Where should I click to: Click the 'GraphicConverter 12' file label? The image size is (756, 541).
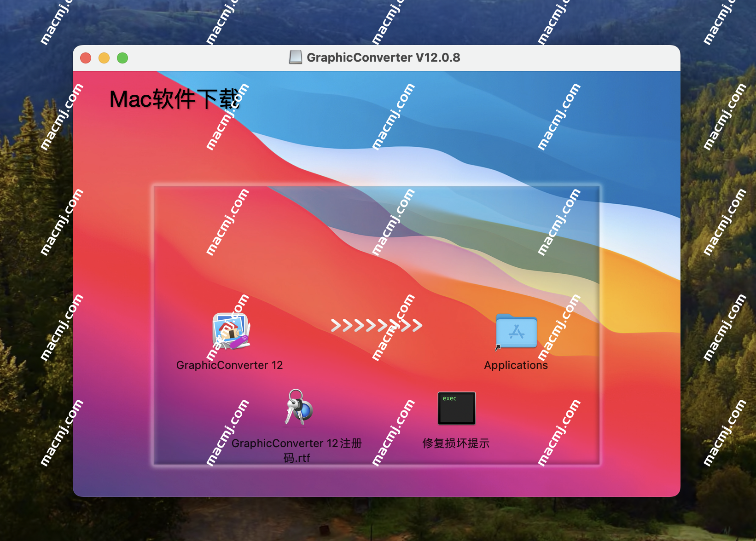[x=229, y=365]
